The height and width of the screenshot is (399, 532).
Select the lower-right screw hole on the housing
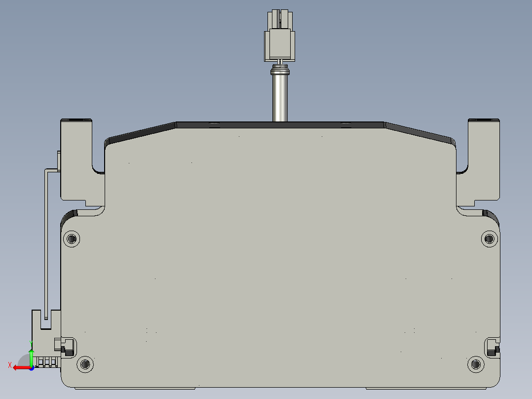click(x=476, y=364)
